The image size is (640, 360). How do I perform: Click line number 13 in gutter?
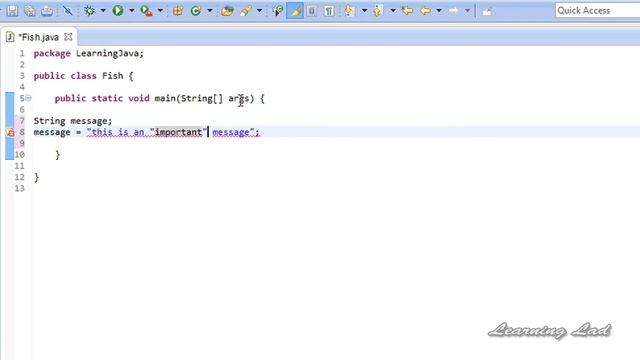click(x=20, y=188)
